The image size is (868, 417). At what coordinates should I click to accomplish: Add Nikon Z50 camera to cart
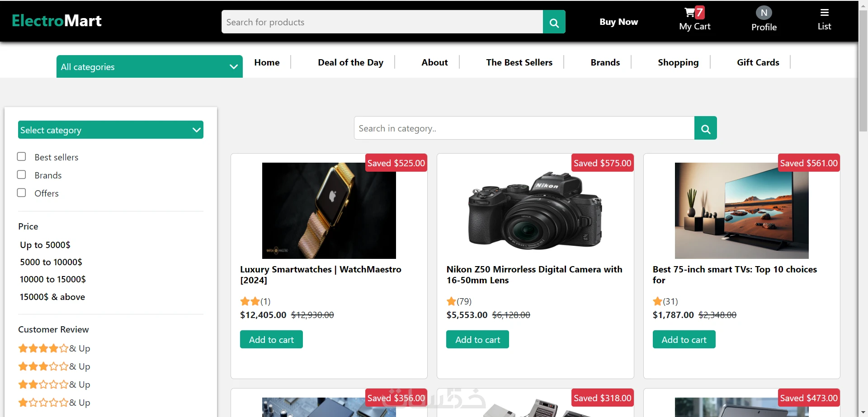coord(477,340)
